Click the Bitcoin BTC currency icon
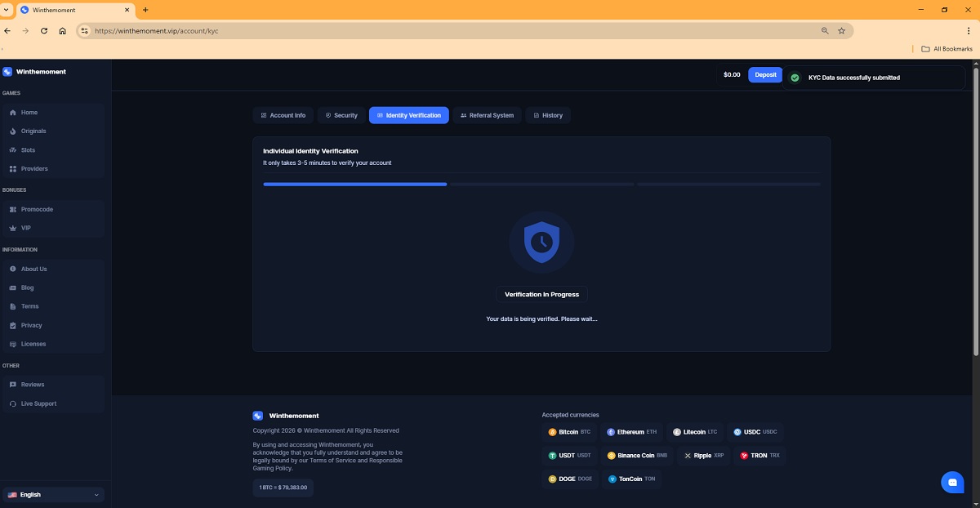The height and width of the screenshot is (508, 980). tap(553, 432)
